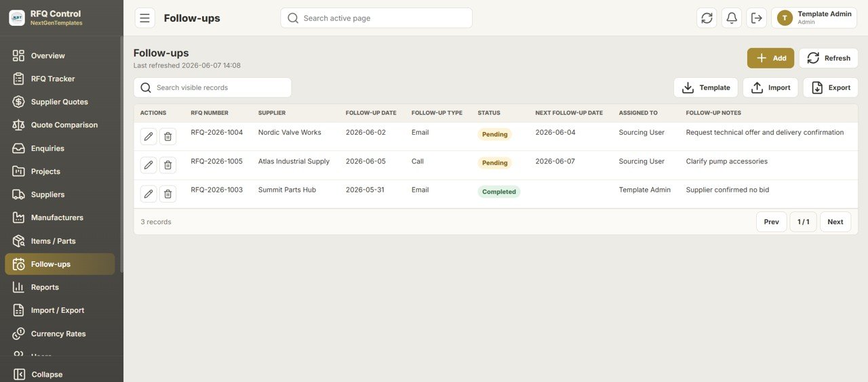Open the Reports page
Viewport: 868px width, 382px height.
click(x=60, y=287)
